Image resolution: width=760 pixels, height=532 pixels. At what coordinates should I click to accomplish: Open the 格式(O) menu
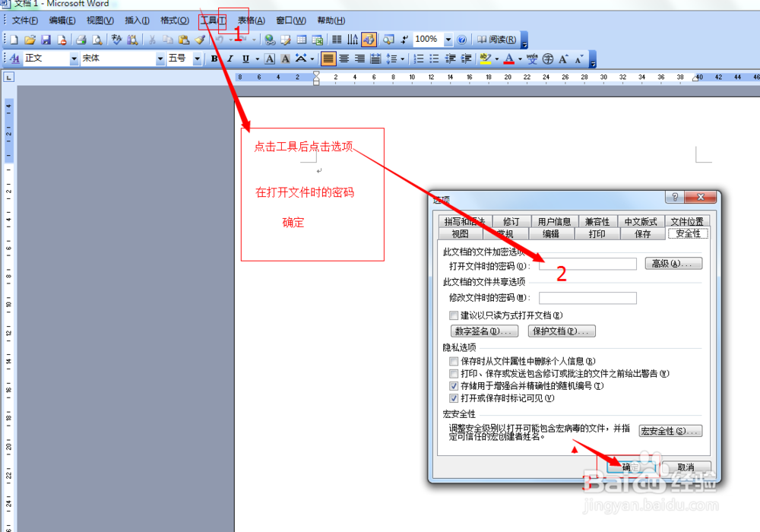[175, 21]
